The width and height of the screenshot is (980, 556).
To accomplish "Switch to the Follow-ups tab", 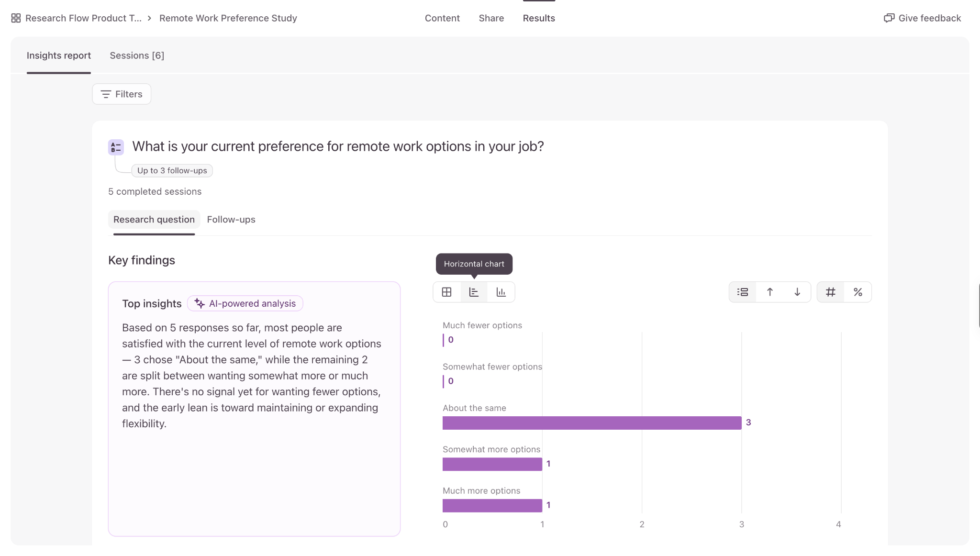I will tap(231, 219).
